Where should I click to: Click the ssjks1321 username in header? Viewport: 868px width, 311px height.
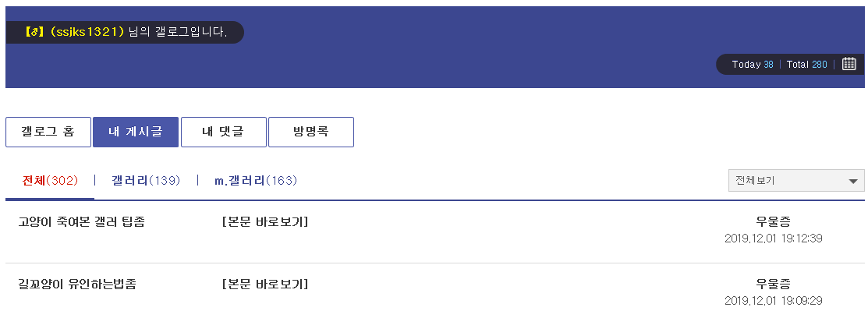point(86,32)
